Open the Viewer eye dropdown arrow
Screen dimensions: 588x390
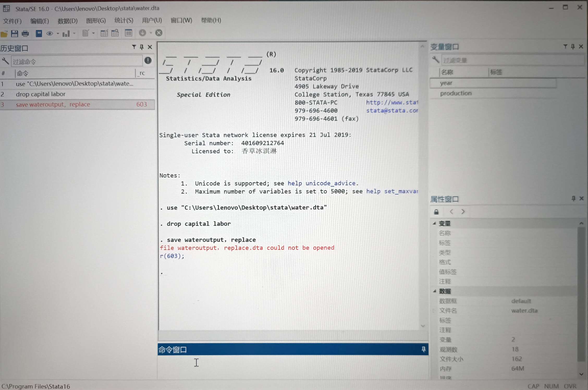click(58, 33)
